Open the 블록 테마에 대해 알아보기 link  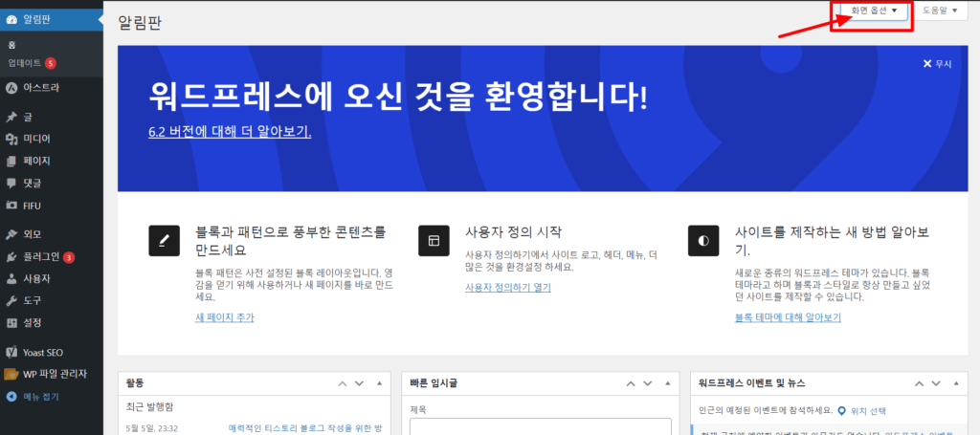[789, 317]
